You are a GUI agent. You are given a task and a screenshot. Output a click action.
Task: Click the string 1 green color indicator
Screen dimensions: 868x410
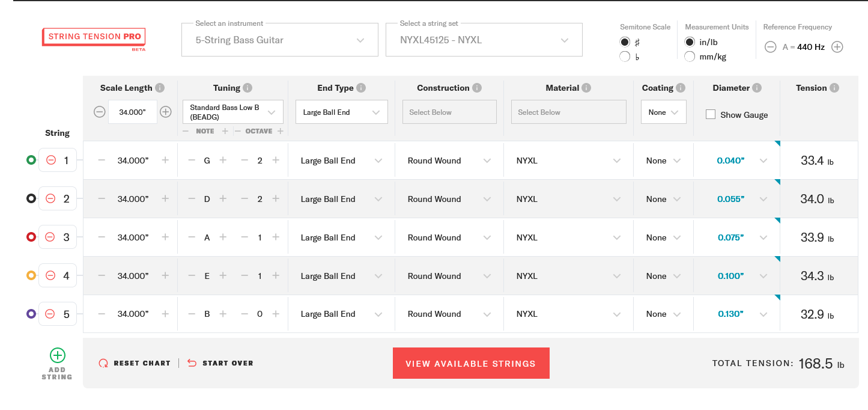click(x=31, y=161)
